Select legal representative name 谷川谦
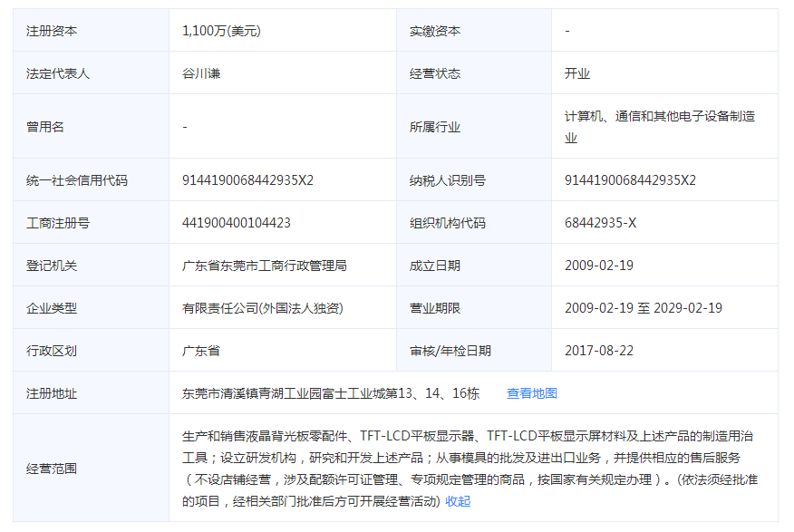The width and height of the screenshot is (794, 532). coord(201,73)
